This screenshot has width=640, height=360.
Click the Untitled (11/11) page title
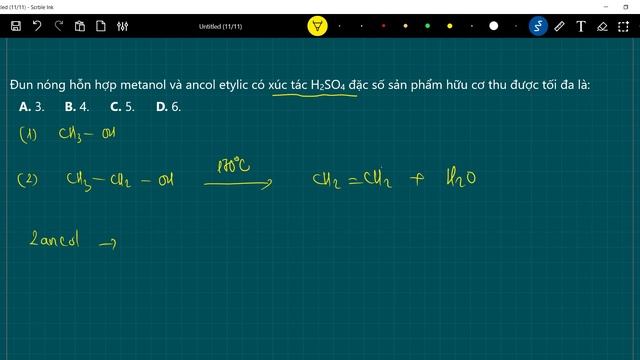coord(220,27)
